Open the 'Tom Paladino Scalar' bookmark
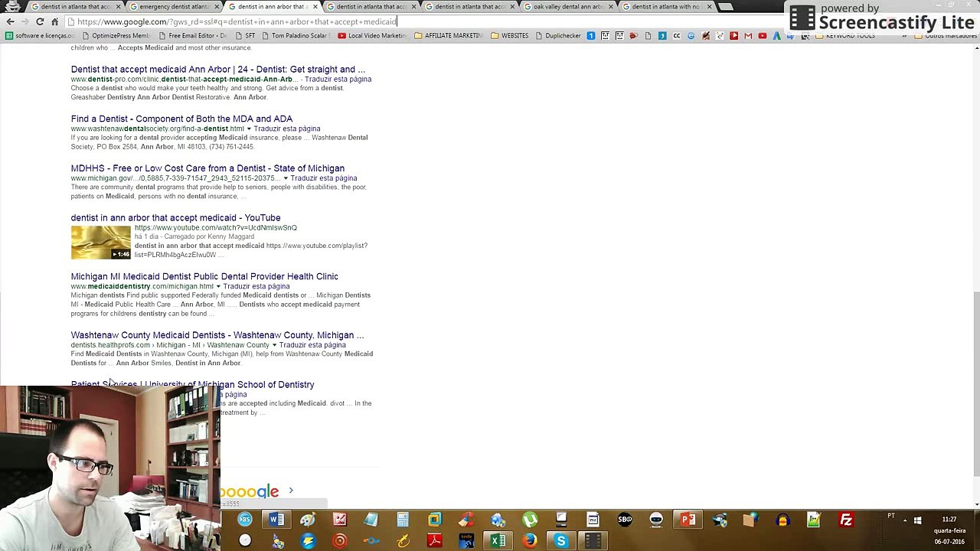Image resolution: width=980 pixels, height=551 pixels. click(295, 35)
